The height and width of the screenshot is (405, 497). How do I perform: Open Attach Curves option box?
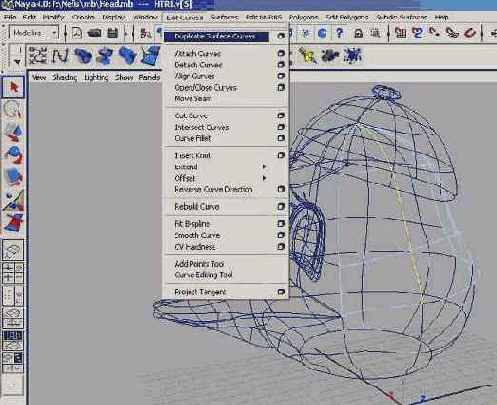[x=281, y=53]
